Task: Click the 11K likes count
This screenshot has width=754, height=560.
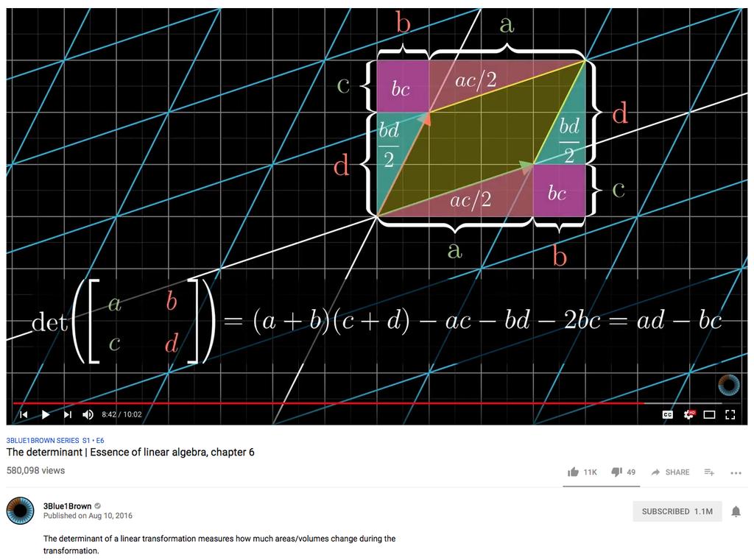Action: click(x=590, y=472)
